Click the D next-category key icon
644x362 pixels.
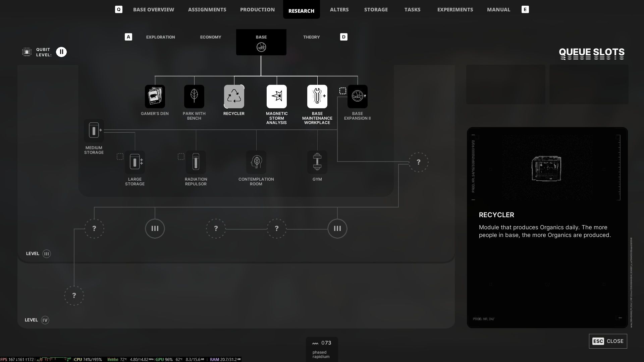tap(343, 37)
